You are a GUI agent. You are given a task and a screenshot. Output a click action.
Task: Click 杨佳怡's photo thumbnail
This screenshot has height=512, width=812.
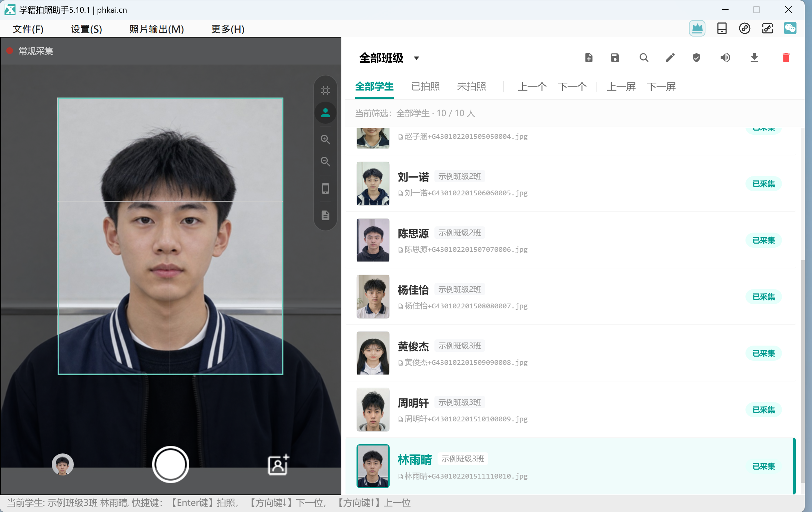373,297
